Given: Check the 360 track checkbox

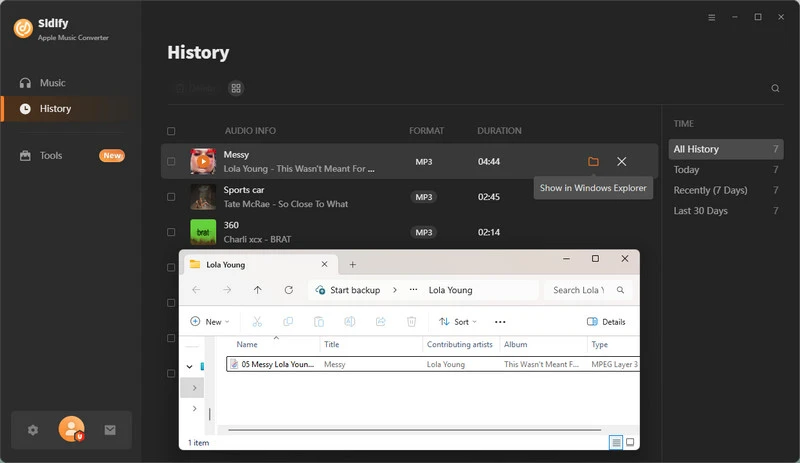Looking at the screenshot, I should click(171, 232).
